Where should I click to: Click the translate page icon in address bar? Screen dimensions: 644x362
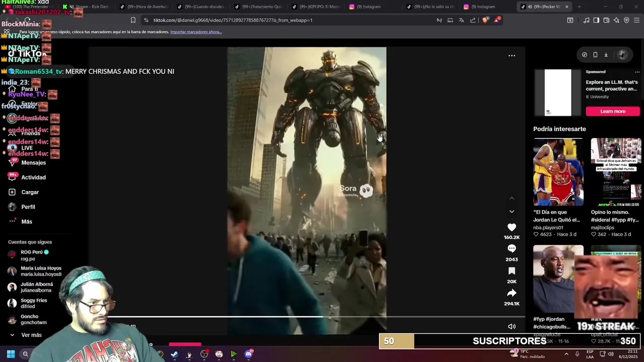tap(461, 20)
